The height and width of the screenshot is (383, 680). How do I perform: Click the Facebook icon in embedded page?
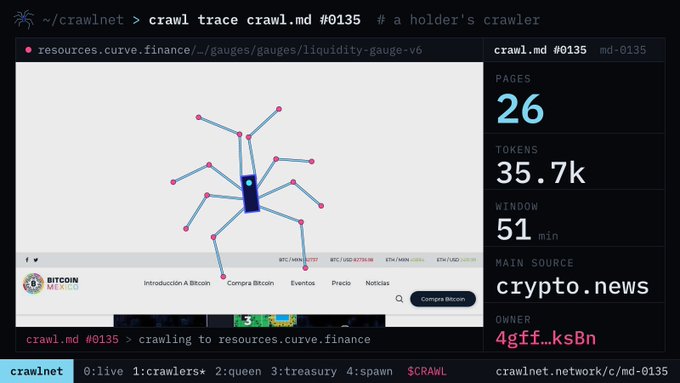(27, 260)
